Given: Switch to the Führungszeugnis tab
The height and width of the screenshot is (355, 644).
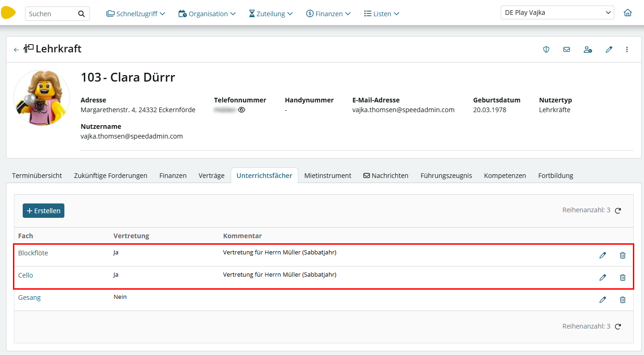Looking at the screenshot, I should tap(446, 176).
